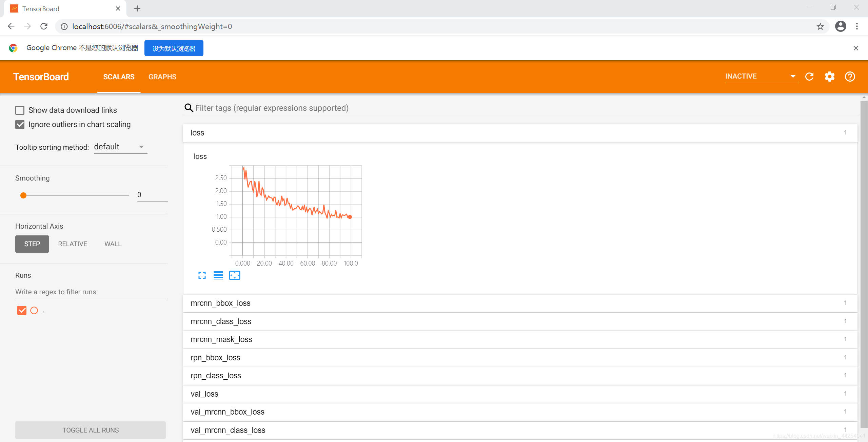Click the TensorBoard title logo
This screenshot has width=868, height=442.
pos(41,77)
